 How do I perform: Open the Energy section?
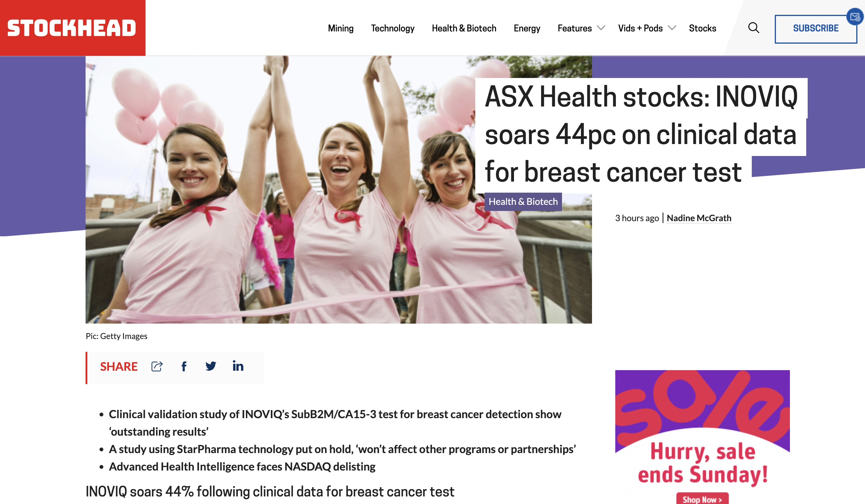click(527, 28)
